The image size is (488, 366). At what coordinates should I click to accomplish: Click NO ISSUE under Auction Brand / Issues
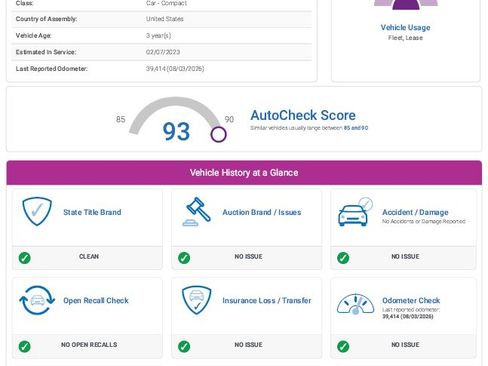point(248,257)
